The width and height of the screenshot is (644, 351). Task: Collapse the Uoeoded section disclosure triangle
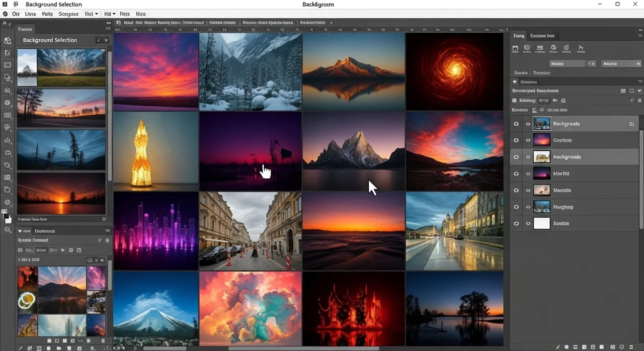[515, 81]
